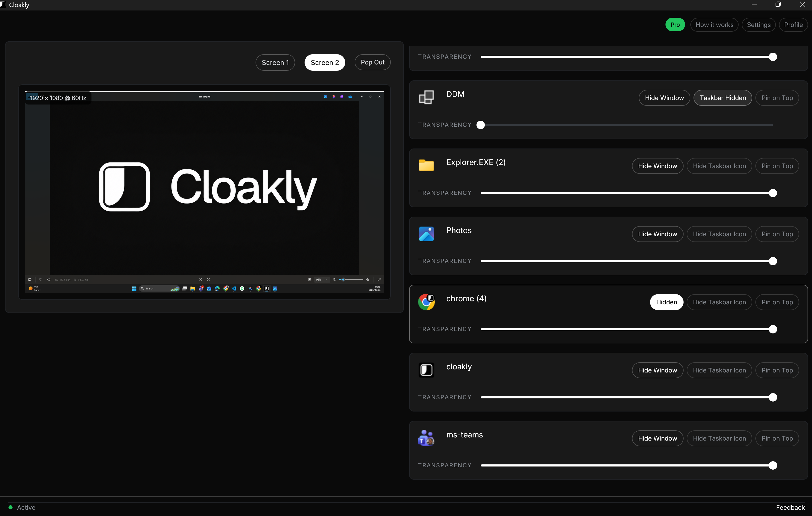Click the Feedback link
Viewport: 812px width, 516px height.
click(x=790, y=507)
